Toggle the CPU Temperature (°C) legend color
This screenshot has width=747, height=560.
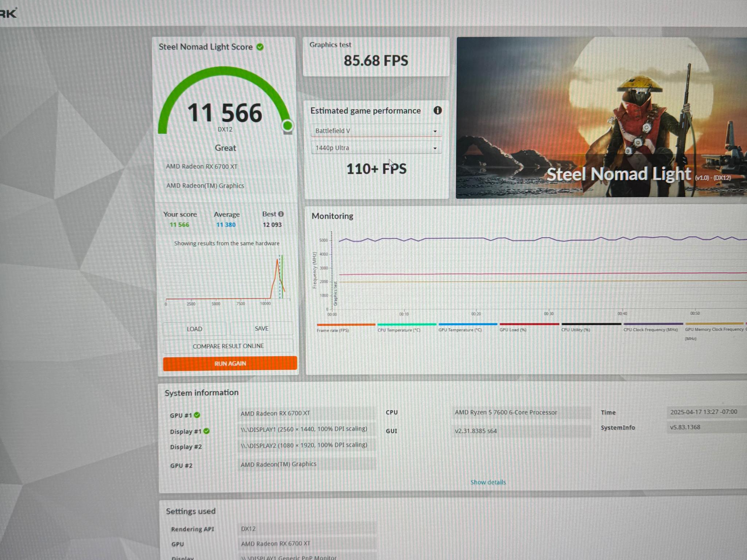pos(407,324)
